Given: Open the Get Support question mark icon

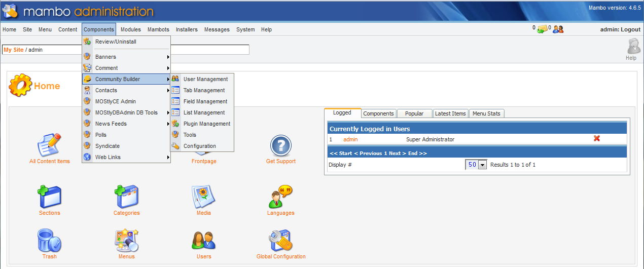Looking at the screenshot, I should tap(280, 146).
